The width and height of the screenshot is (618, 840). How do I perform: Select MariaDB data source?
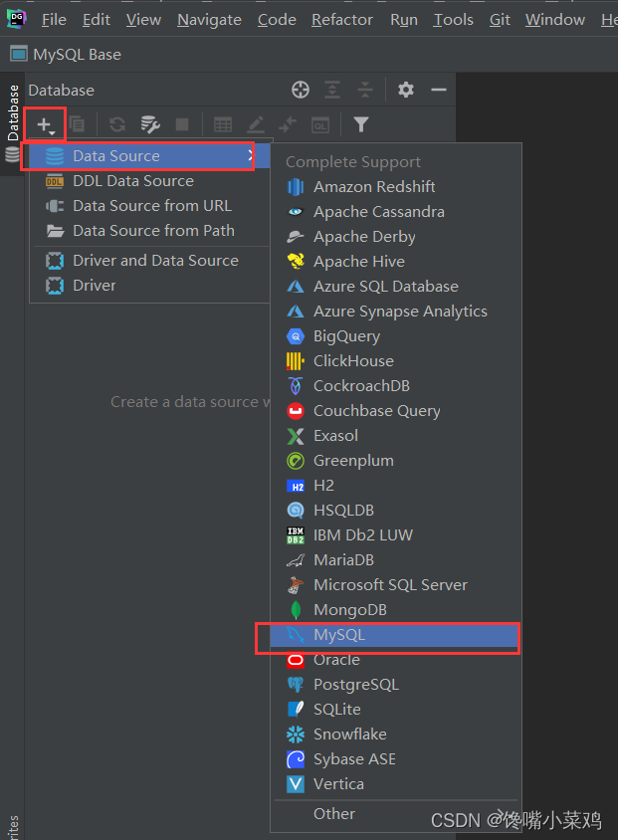(x=396, y=560)
